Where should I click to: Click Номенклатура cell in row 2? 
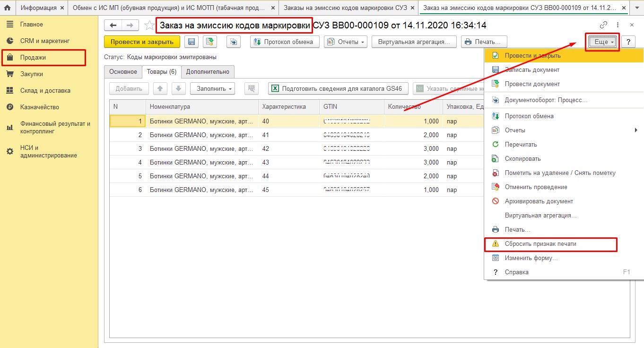pos(202,135)
